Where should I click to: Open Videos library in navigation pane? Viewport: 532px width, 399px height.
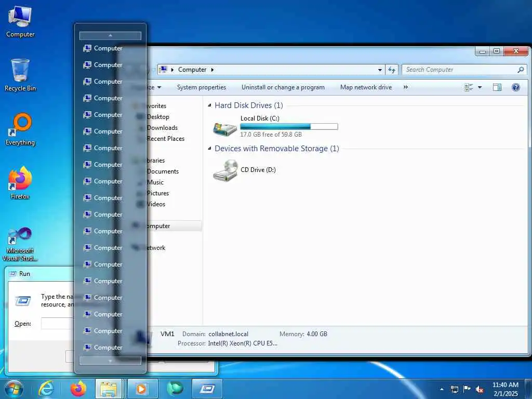[156, 204]
